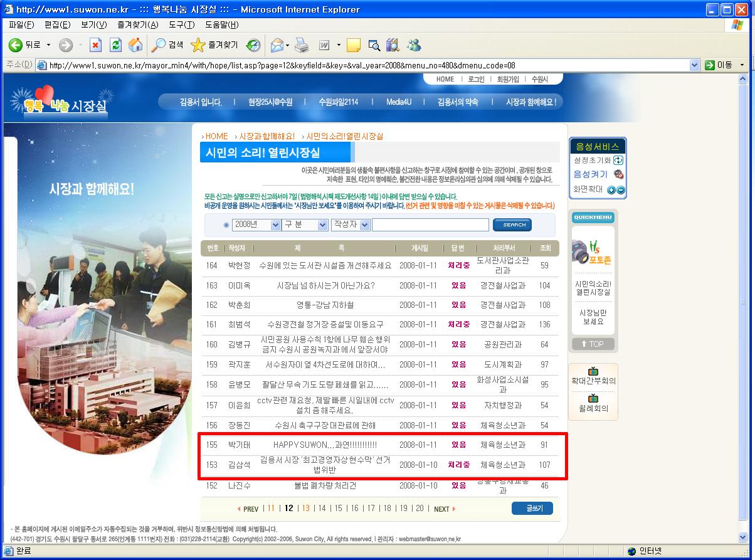The image size is (755, 560).
Task: Select the radio button beside year dropdown
Action: (x=226, y=225)
